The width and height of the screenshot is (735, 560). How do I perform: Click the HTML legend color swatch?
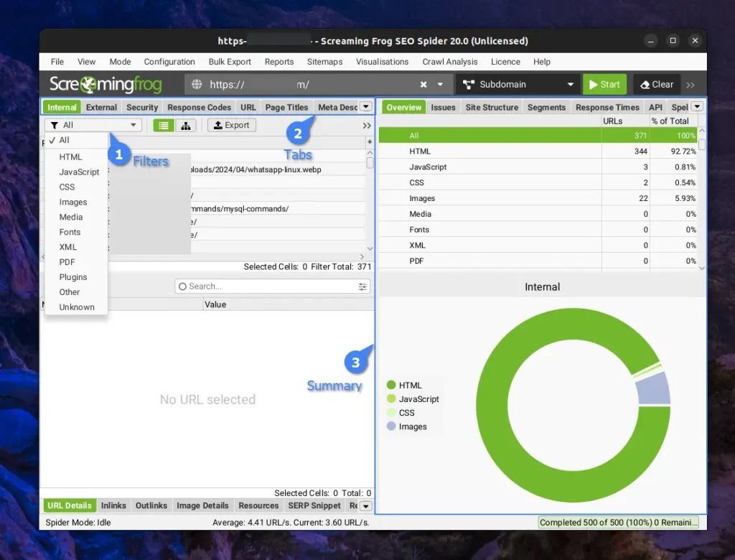pyautogui.click(x=391, y=385)
